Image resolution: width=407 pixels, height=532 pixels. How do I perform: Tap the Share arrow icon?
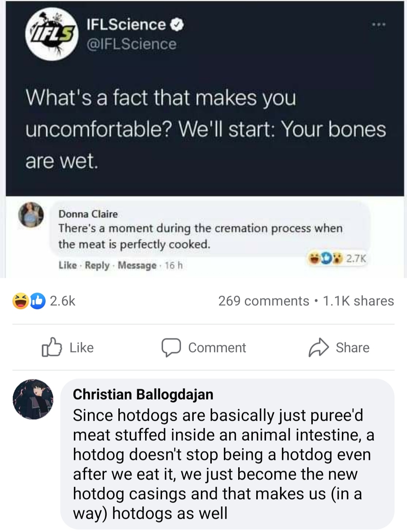[x=319, y=347]
